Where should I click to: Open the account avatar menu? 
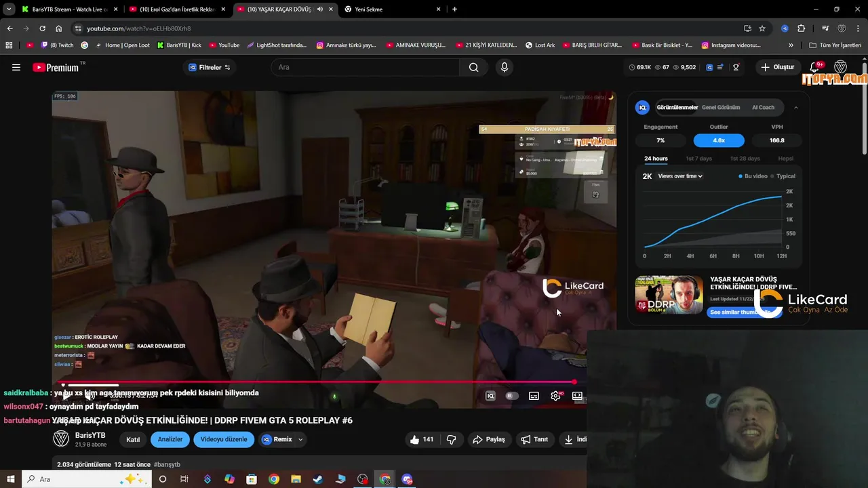[840, 66]
